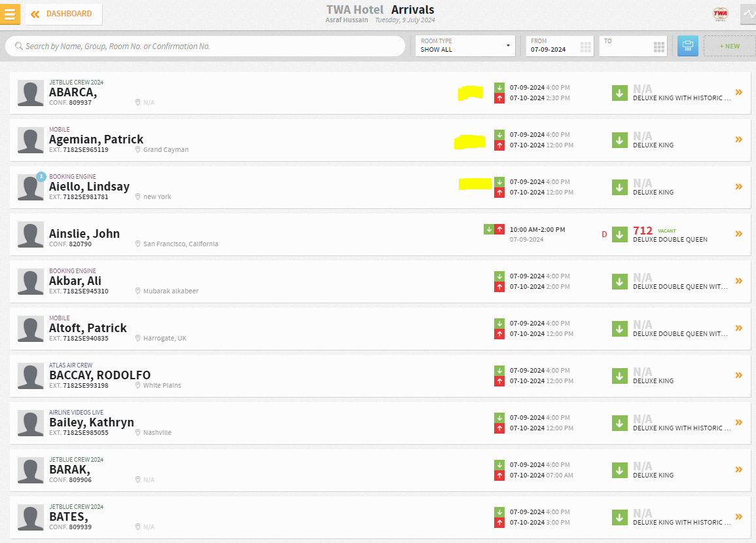The image size is (756, 543).
Task: Click 10:00 AM-2:00 PM time range
Action: (x=537, y=230)
